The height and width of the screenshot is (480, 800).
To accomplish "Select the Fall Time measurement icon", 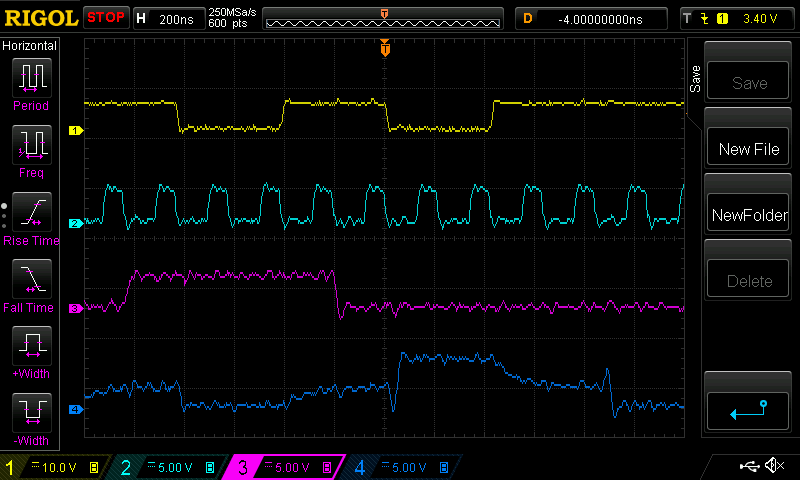I will pyautogui.click(x=32, y=279).
